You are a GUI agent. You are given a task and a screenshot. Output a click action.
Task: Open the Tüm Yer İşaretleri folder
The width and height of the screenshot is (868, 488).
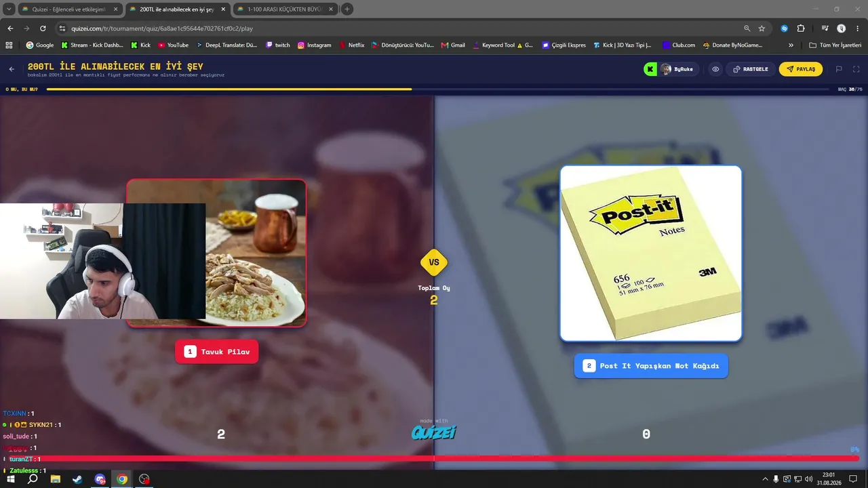(835, 45)
